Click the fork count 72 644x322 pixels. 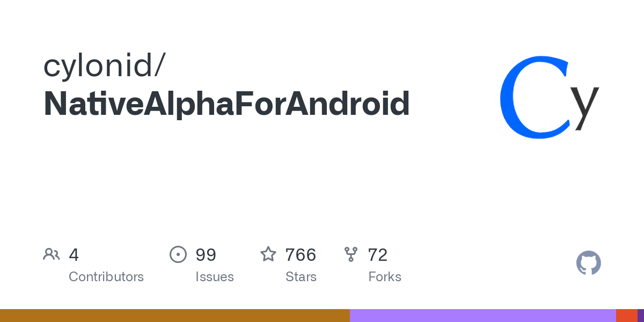(378, 255)
